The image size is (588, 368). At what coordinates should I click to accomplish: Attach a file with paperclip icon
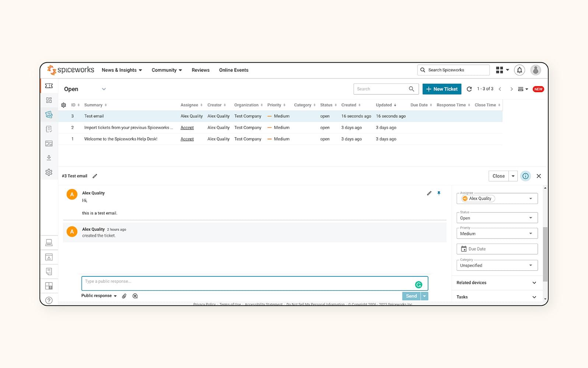click(x=124, y=296)
